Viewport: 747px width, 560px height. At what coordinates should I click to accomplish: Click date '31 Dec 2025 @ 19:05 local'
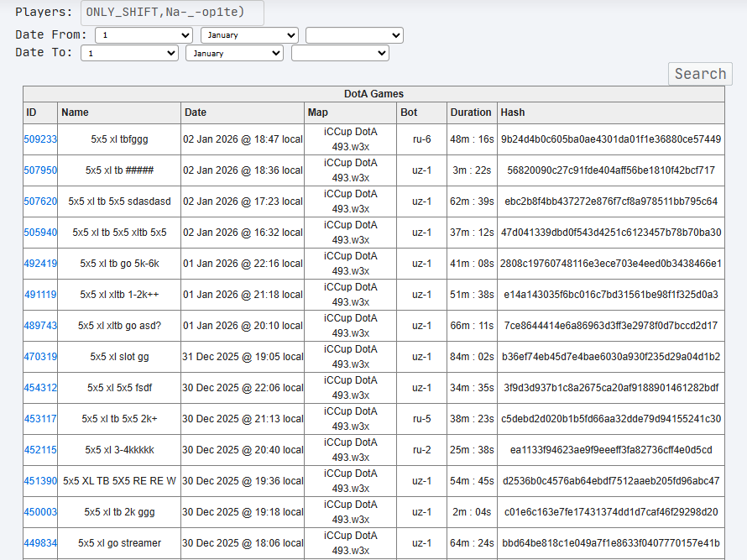243,357
